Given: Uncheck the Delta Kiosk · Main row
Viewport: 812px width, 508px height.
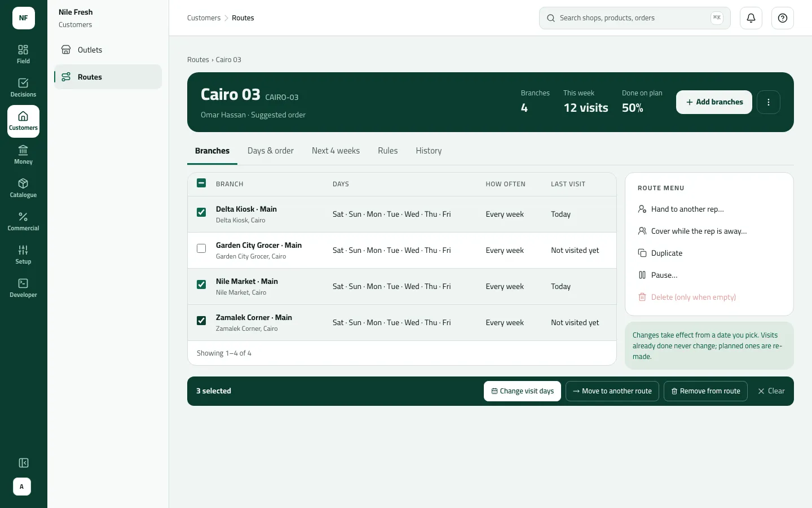Looking at the screenshot, I should 201,212.
